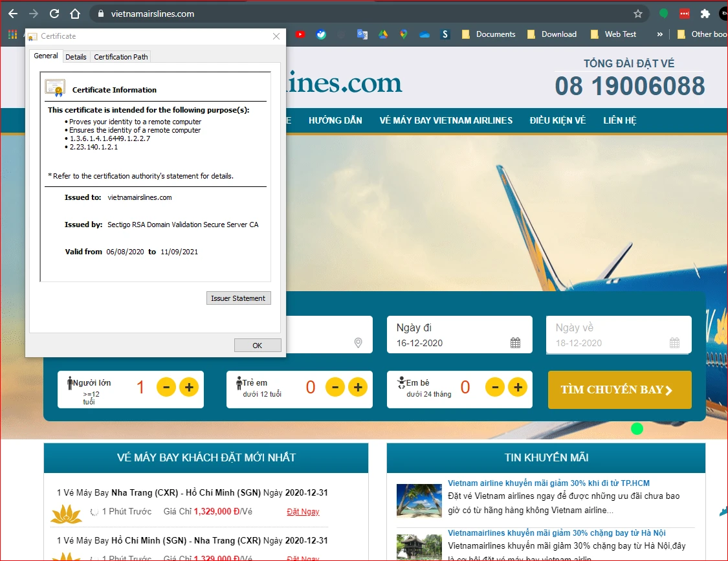Click the padlock site info icon

101,14
